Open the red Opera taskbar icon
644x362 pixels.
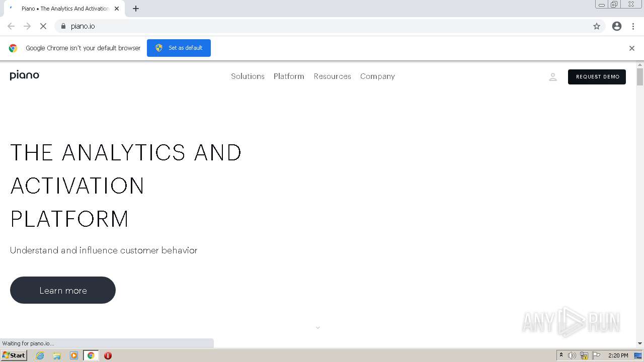108,355
